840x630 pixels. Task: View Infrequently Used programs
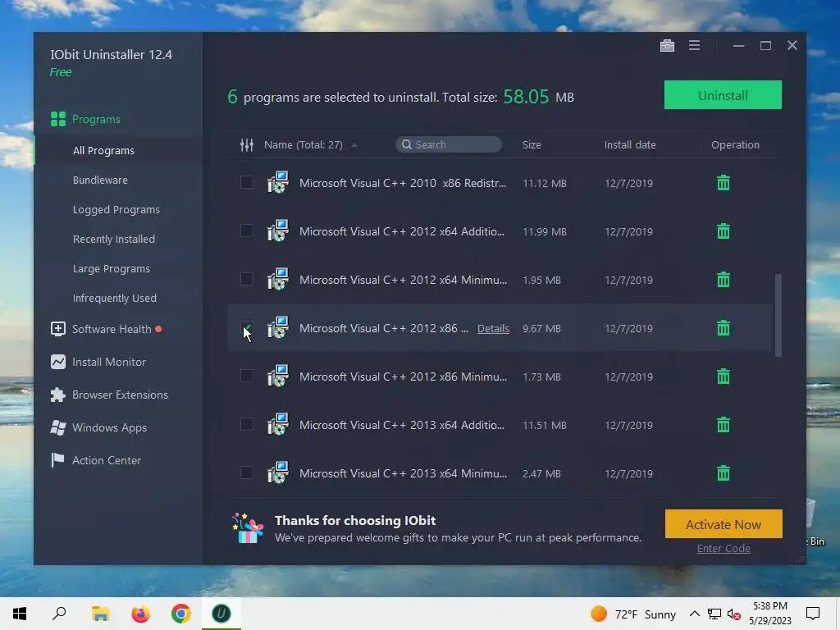[115, 298]
